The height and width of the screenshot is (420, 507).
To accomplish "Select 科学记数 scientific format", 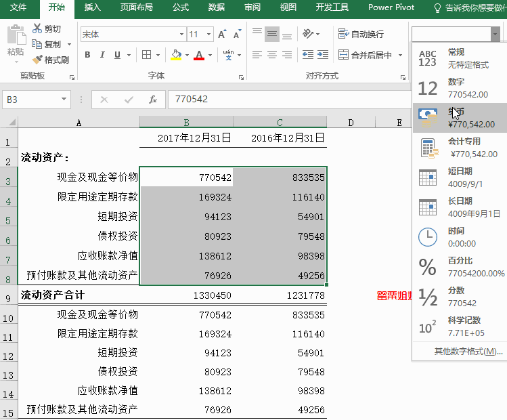I will tap(460, 326).
